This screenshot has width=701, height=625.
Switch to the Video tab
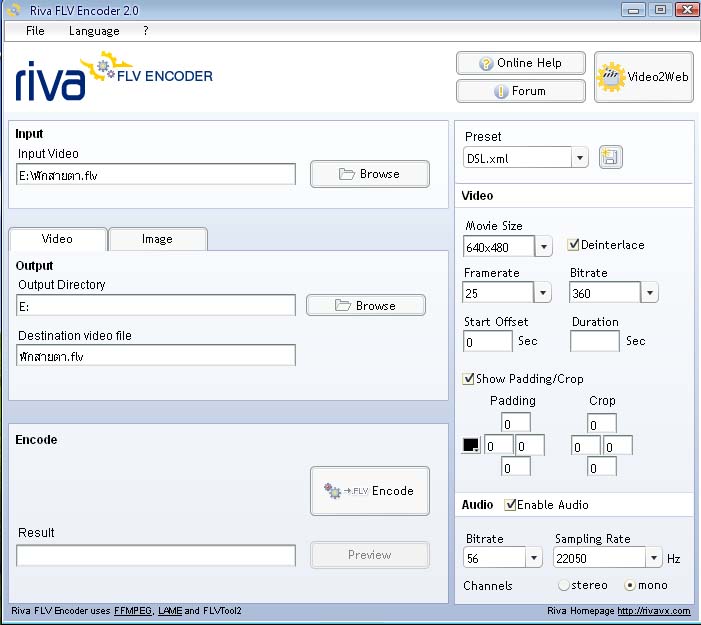[x=58, y=239]
